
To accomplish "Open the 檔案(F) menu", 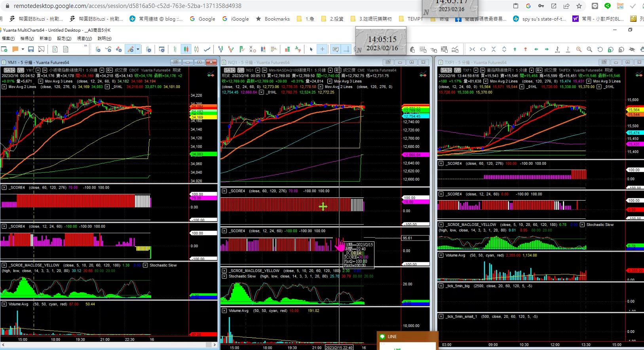I will [8, 38].
